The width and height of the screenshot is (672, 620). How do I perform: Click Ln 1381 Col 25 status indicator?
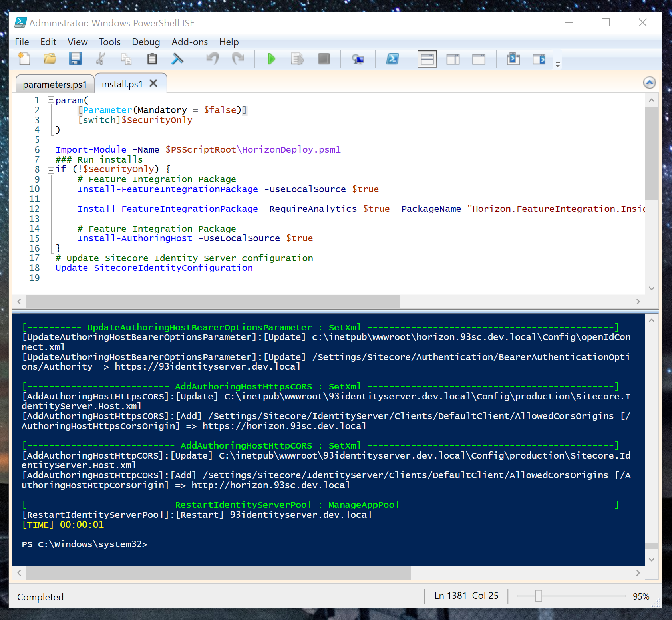click(466, 596)
